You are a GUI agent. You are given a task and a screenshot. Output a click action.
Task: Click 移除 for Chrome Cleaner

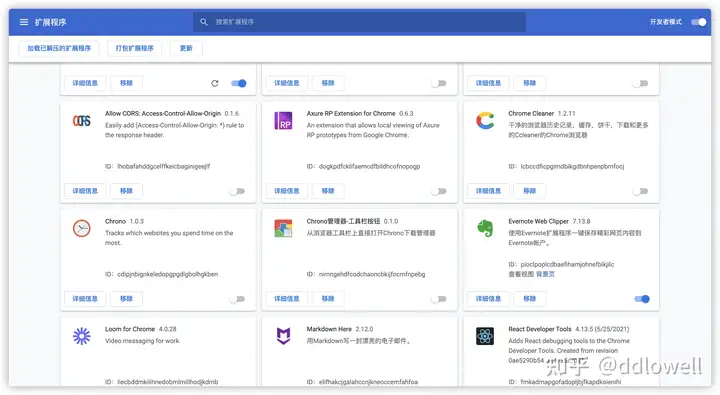click(x=529, y=191)
